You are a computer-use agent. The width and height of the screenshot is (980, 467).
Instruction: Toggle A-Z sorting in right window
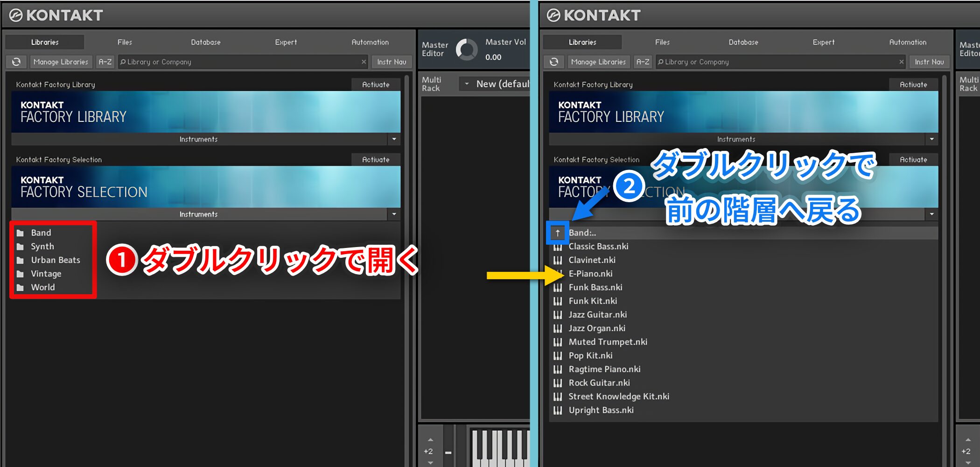click(643, 62)
